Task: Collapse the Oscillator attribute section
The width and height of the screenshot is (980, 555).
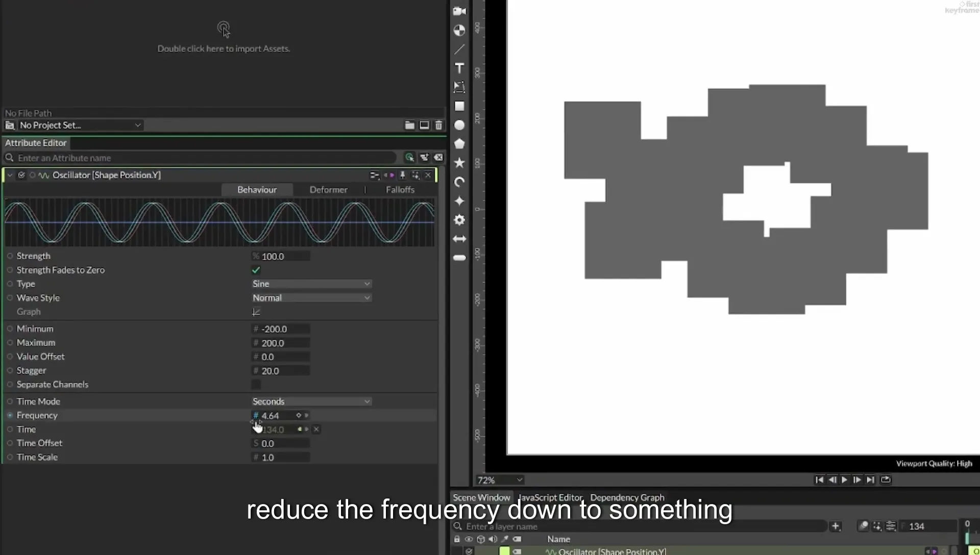Action: pyautogui.click(x=10, y=175)
